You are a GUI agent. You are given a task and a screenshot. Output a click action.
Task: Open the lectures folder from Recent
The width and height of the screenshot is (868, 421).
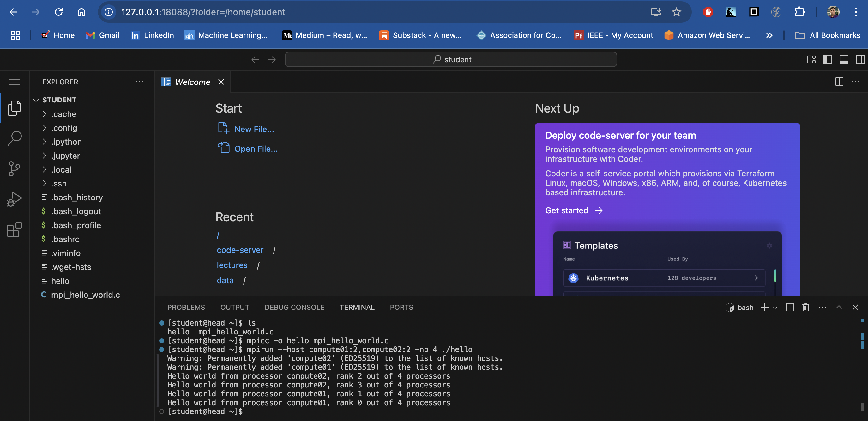pyautogui.click(x=232, y=265)
